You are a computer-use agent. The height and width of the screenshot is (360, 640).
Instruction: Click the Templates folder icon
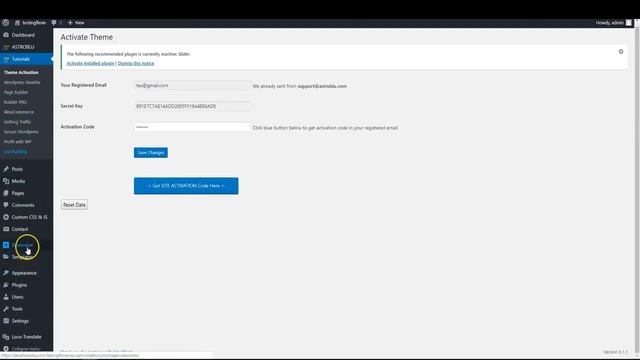(x=6, y=257)
